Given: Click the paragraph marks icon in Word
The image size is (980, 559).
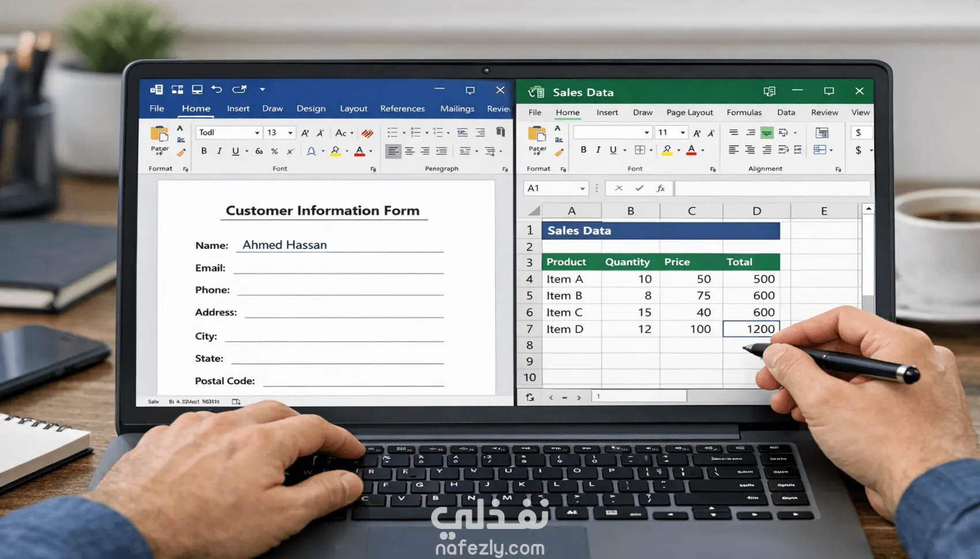Looking at the screenshot, I should click(500, 132).
